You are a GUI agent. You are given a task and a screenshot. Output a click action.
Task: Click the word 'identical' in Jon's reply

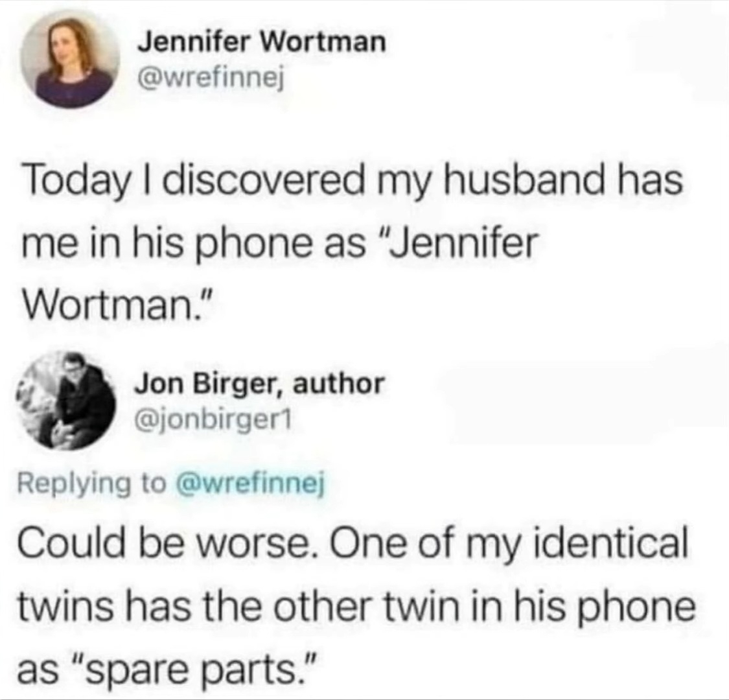611,542
